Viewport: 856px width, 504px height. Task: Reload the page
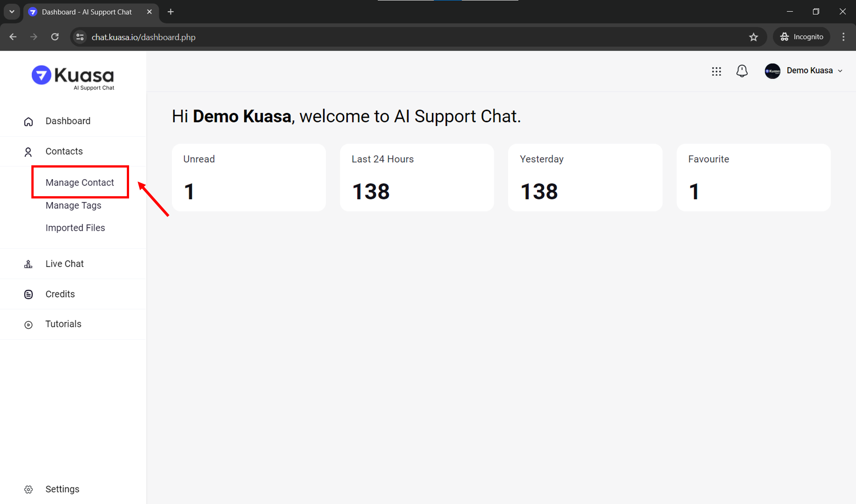point(55,37)
